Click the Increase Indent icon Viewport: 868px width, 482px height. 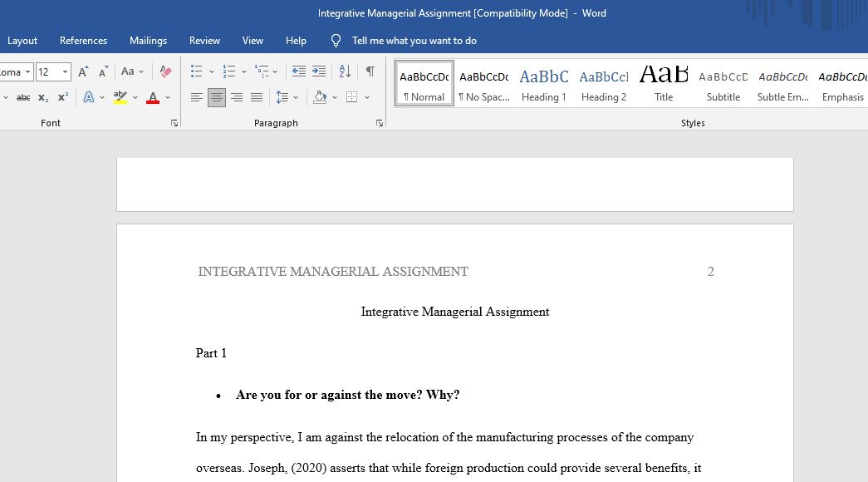coord(319,71)
